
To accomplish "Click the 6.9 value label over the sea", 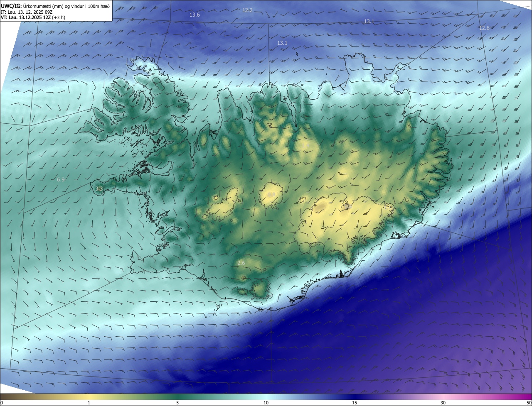I will 61,179.
